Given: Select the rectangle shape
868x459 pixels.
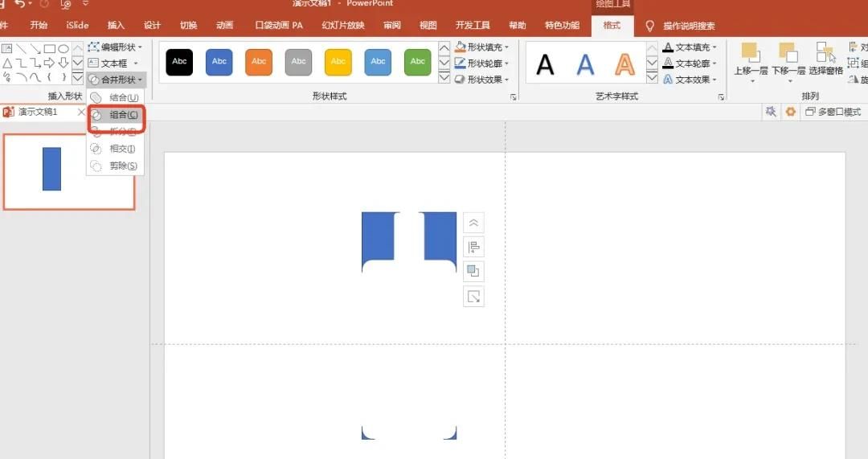Looking at the screenshot, I should click(49, 49).
